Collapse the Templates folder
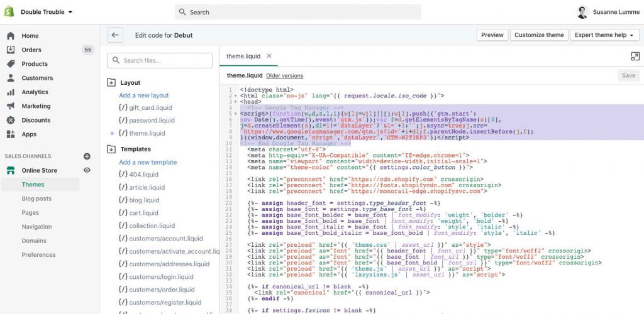The height and width of the screenshot is (314, 644). click(x=111, y=149)
